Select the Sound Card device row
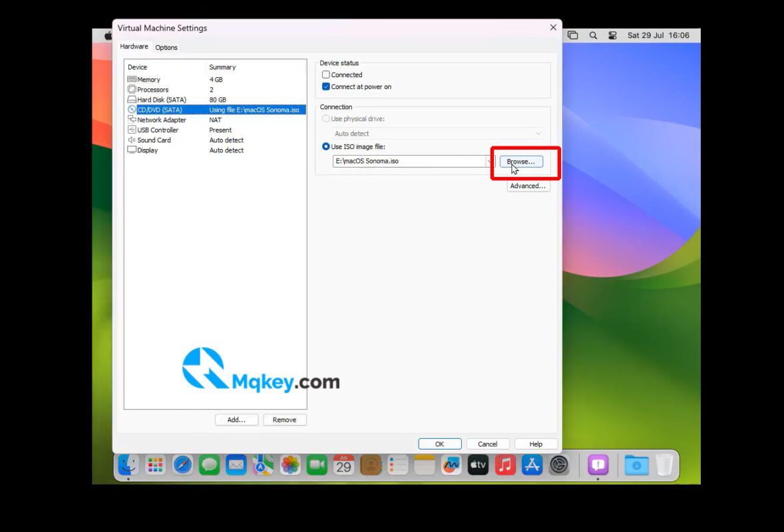784x532 pixels. (x=216, y=140)
